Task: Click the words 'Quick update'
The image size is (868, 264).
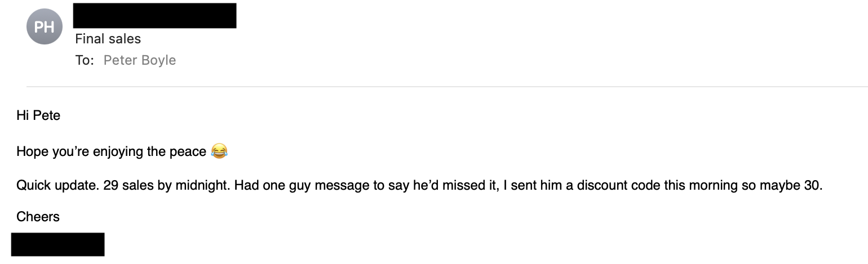Action: pyautogui.click(x=56, y=186)
